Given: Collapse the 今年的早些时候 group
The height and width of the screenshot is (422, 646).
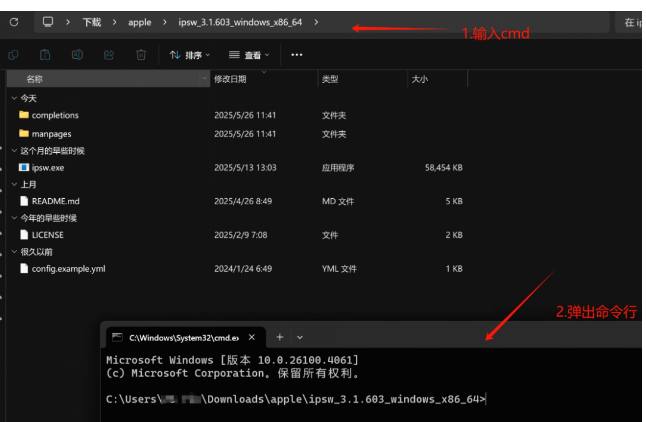Looking at the screenshot, I should 14,218.
